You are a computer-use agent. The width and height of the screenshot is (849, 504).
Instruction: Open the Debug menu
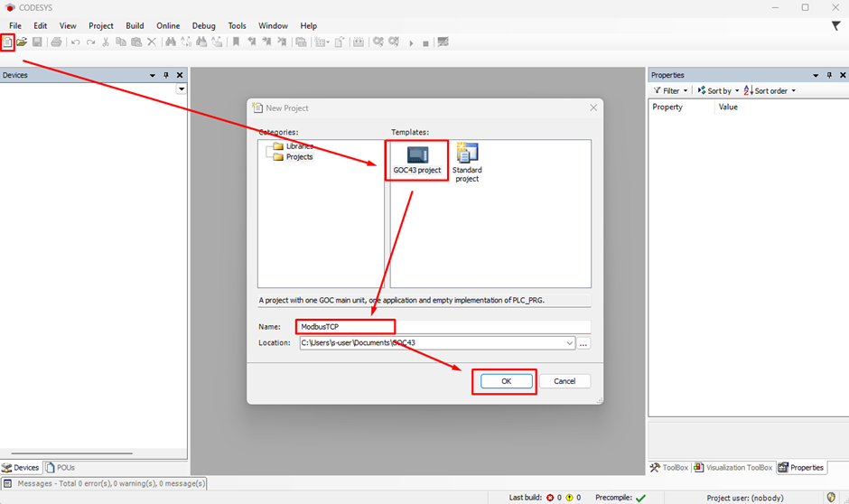click(203, 25)
